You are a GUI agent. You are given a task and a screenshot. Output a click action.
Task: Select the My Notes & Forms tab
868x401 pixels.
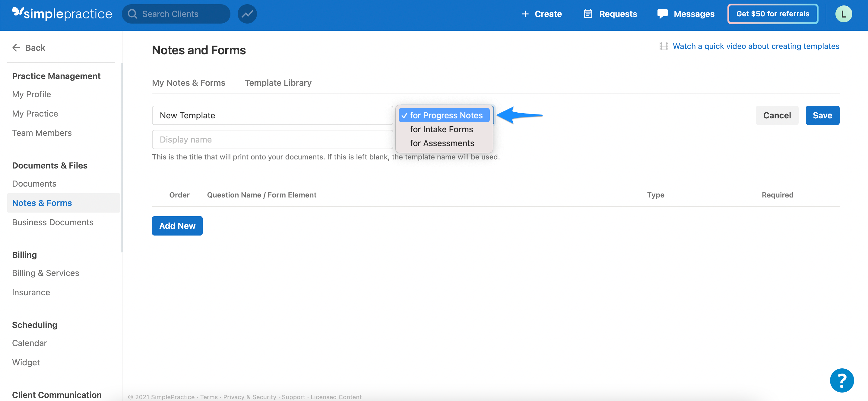pos(188,83)
